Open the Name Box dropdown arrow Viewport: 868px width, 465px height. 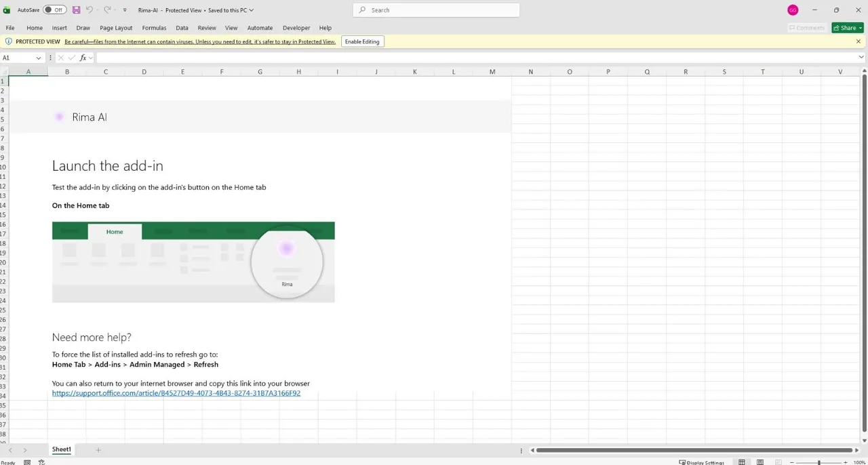(39, 58)
